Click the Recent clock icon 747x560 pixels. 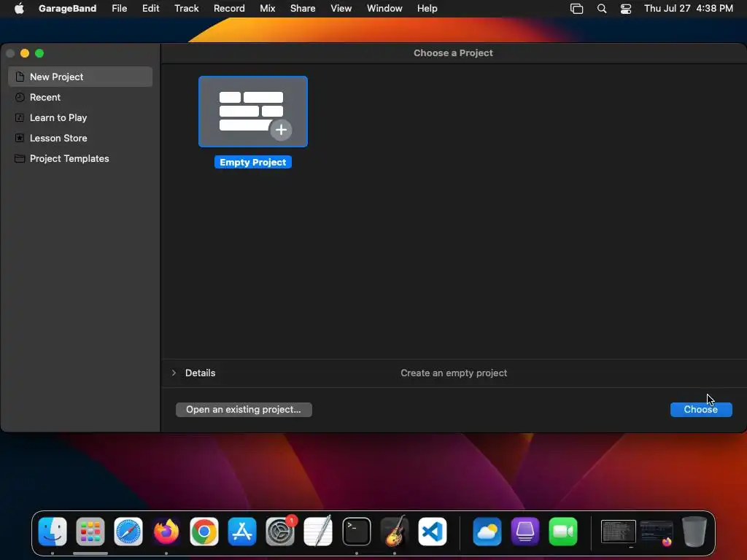tap(20, 97)
